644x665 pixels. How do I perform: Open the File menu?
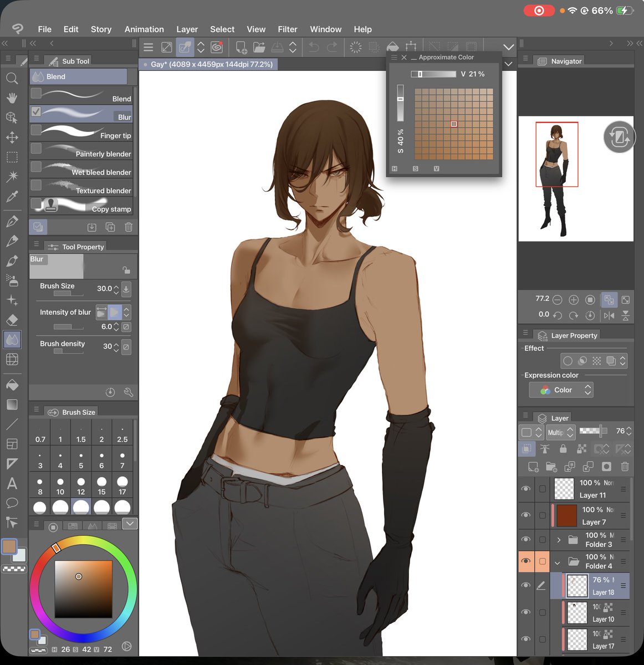pyautogui.click(x=44, y=29)
